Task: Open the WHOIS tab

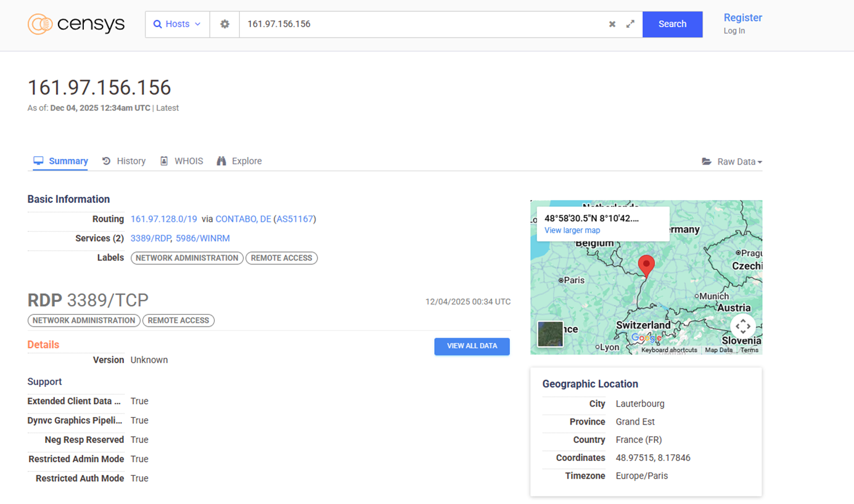Action: point(181,161)
